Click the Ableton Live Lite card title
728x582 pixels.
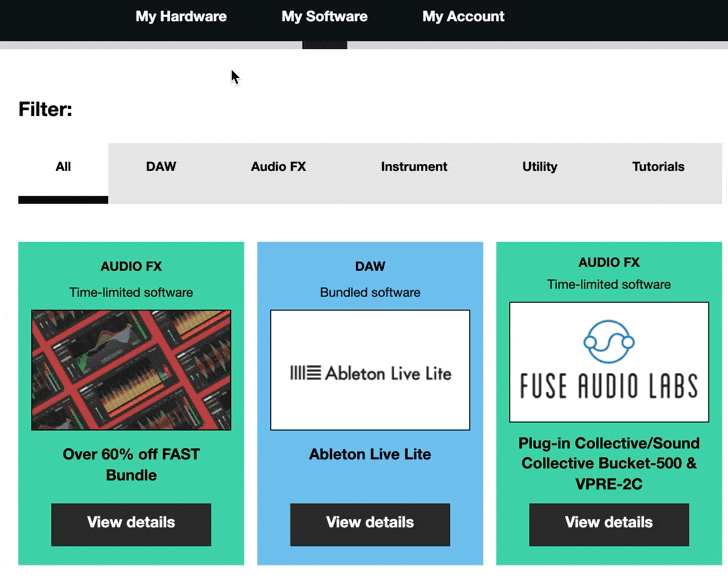(x=370, y=454)
